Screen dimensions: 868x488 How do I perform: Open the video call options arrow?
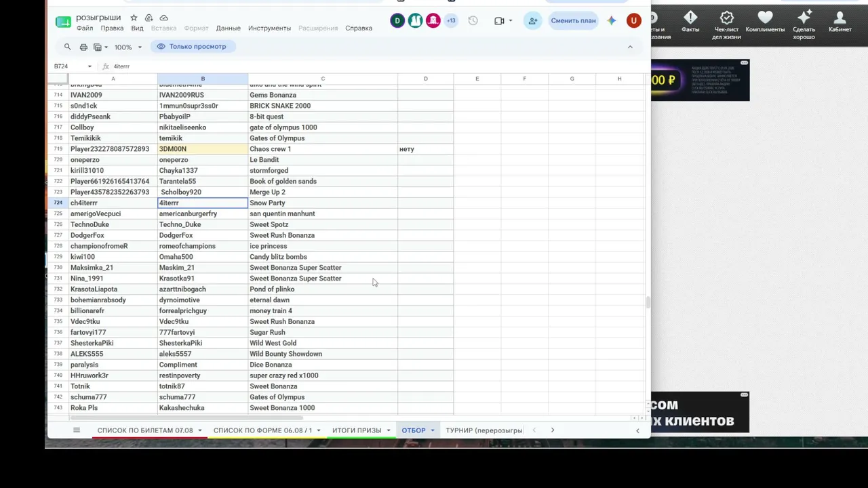tap(511, 20)
